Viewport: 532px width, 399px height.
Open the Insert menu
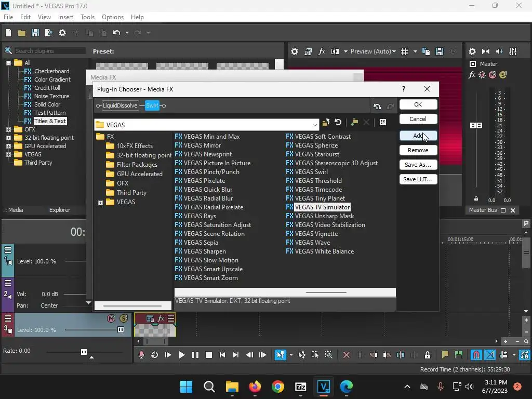click(x=65, y=17)
